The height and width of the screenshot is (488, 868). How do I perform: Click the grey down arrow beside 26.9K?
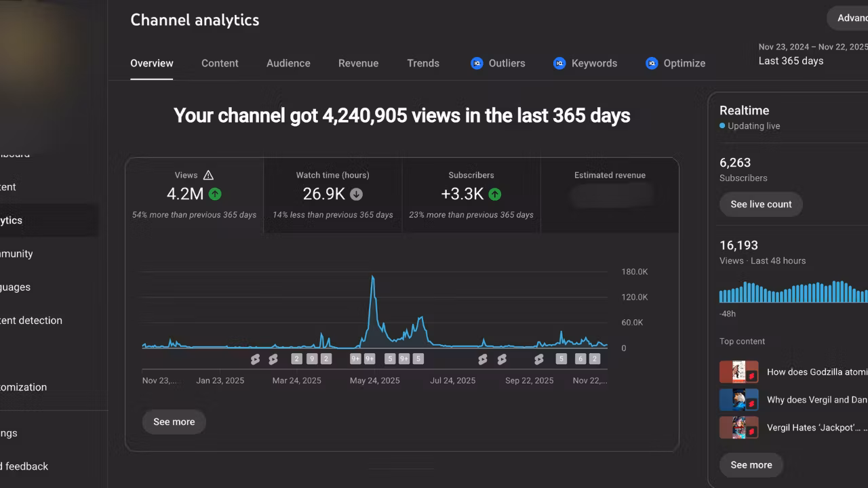click(x=356, y=195)
